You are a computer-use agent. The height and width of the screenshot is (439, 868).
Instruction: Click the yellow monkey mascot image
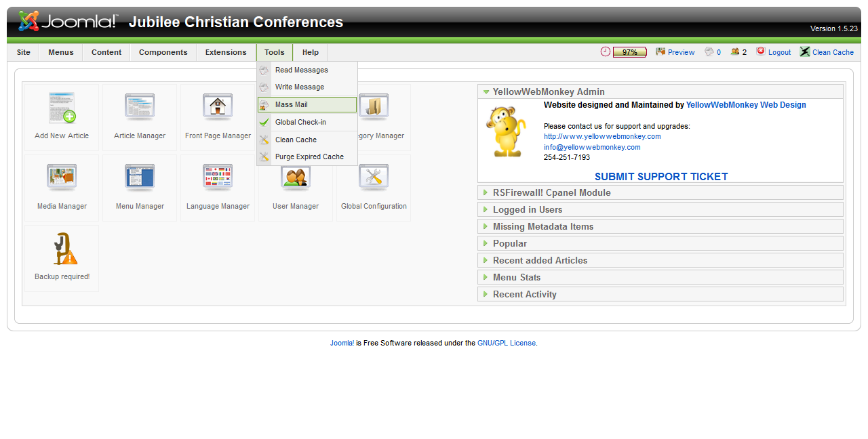506,131
